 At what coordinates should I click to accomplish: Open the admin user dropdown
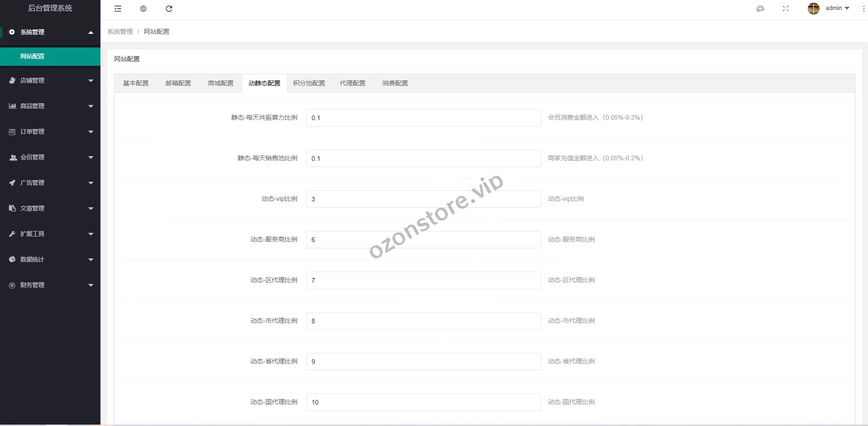coord(837,8)
